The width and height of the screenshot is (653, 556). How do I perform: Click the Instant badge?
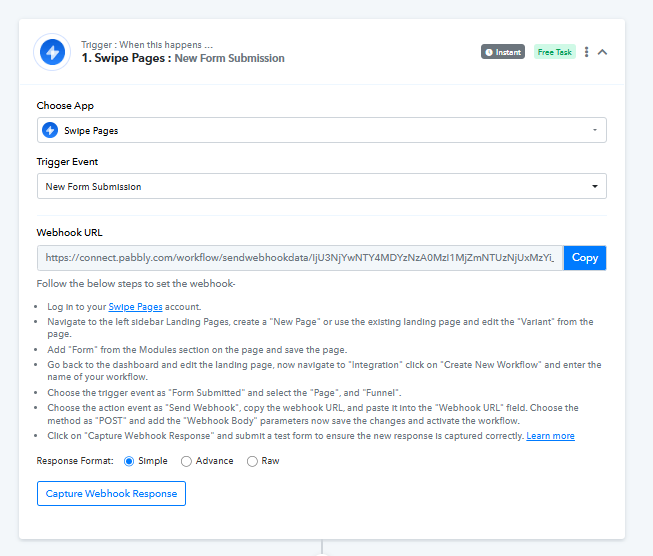point(503,52)
